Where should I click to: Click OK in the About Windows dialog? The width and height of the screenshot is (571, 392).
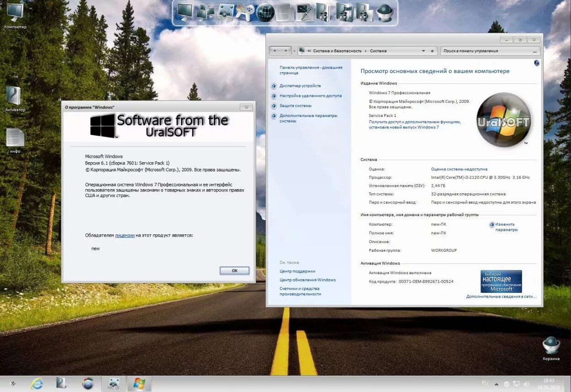pos(234,270)
